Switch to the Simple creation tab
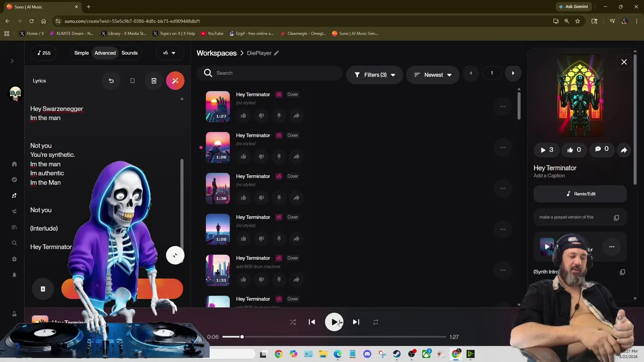 (82, 53)
